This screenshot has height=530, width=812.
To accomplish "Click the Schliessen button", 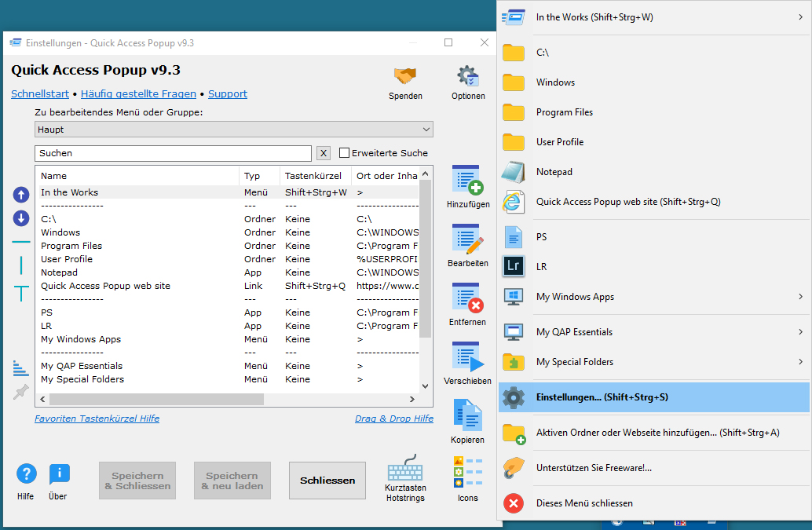I will tap(327, 481).
